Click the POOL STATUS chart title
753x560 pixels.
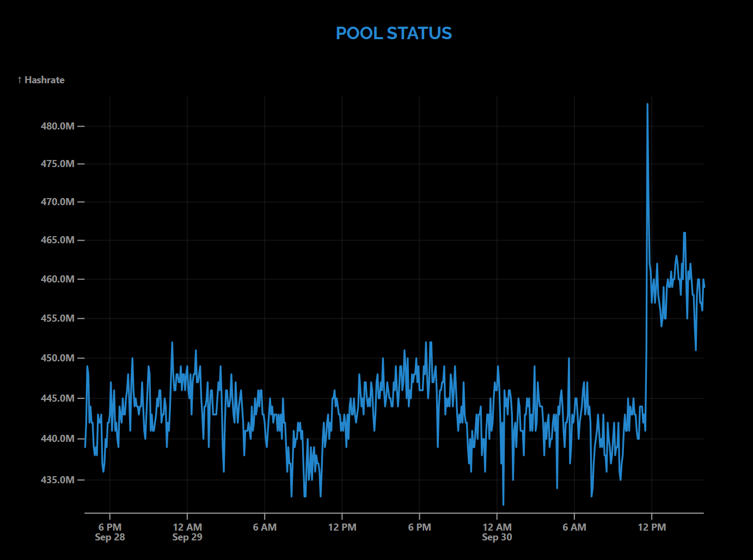(x=393, y=33)
